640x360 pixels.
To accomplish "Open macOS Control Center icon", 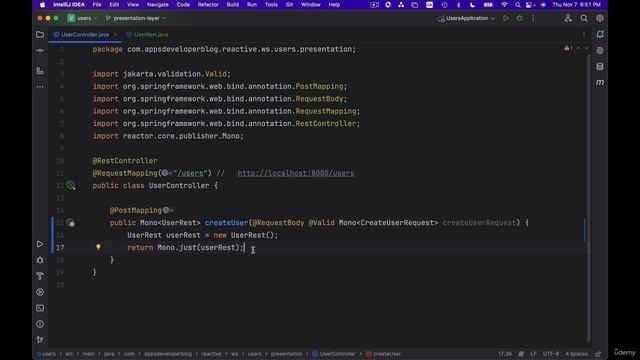I will tap(529, 4).
